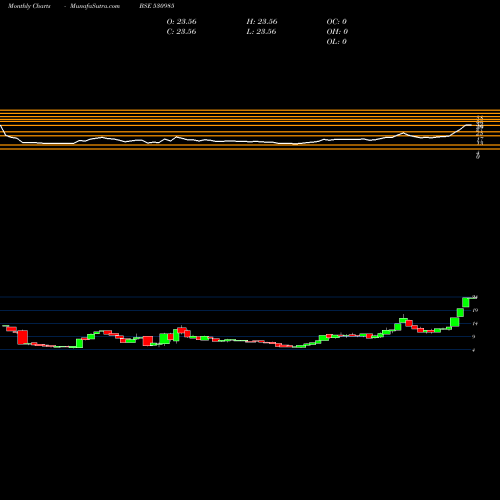This screenshot has width=500, height=500.
Task: Select the "C: 23.56" close value
Action: click(x=181, y=32)
